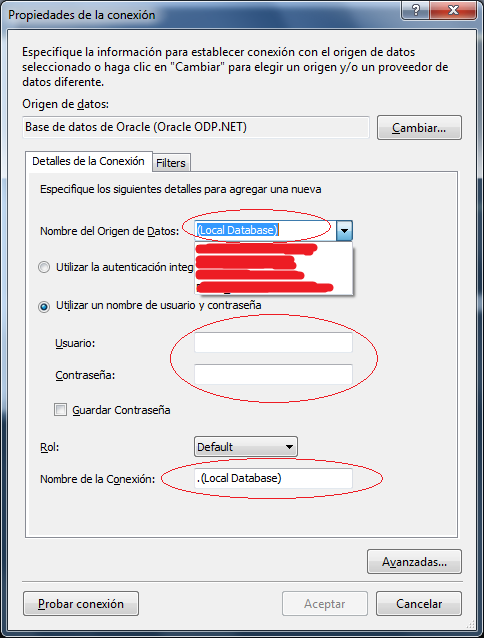Screen dimensions: 484x638
Task: Click the Aceptar button
Action: (x=325, y=604)
